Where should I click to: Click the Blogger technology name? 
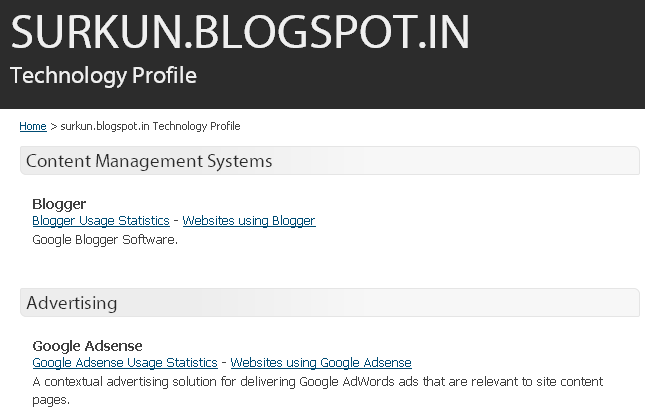[59, 204]
